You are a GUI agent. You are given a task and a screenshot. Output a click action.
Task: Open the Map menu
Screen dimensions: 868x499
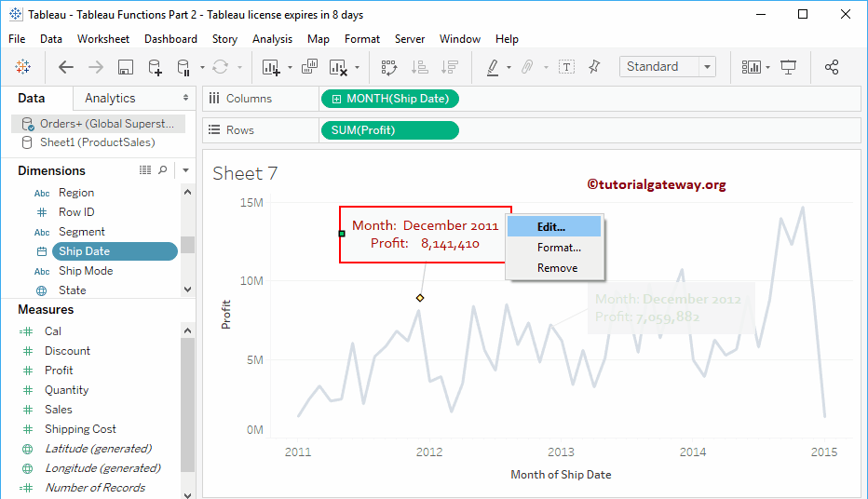[319, 39]
